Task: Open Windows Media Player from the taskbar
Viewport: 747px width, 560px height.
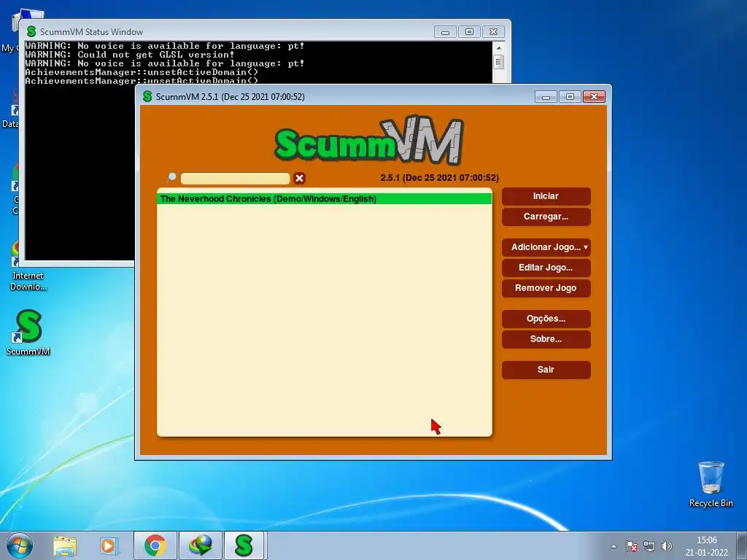Action: pyautogui.click(x=109, y=545)
